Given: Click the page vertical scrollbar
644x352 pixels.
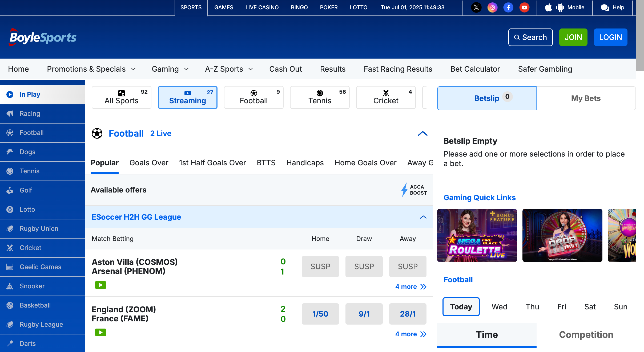Looking at the screenshot, I should point(640,35).
